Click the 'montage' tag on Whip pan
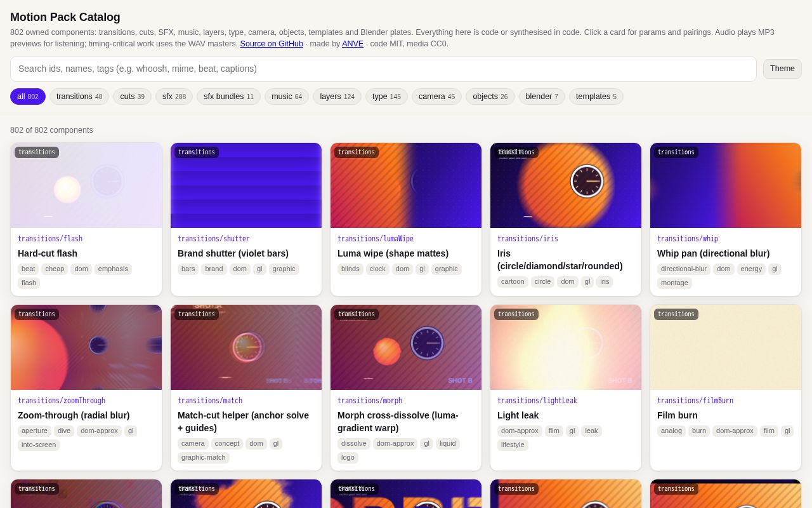Image resolution: width=812 pixels, height=508 pixels. pyautogui.click(x=674, y=283)
